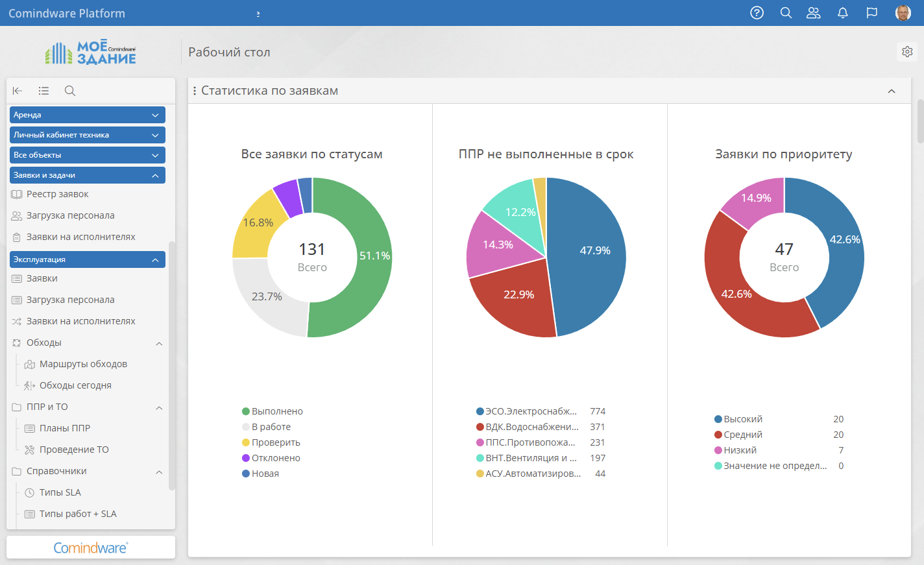Collapse the Статистика по заявкам panel
The image size is (924, 565).
892,91
